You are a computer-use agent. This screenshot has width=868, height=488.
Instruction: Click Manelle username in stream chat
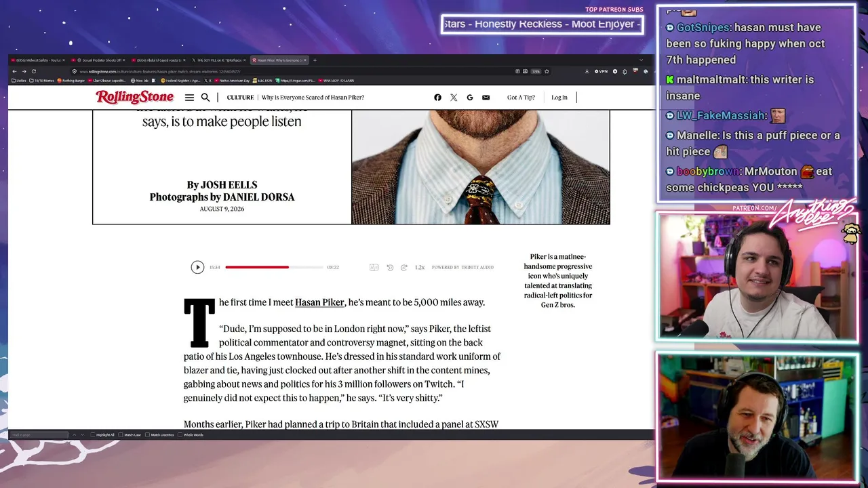697,136
